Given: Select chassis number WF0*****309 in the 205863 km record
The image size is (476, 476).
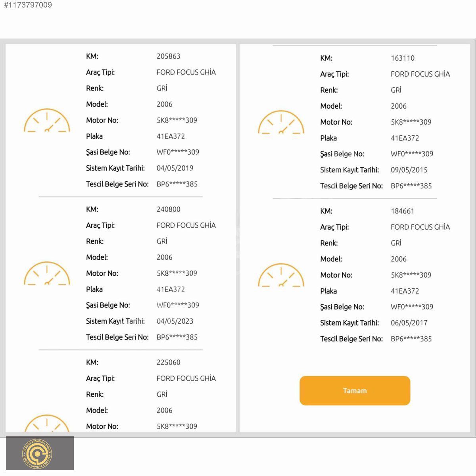Looking at the screenshot, I should [178, 152].
